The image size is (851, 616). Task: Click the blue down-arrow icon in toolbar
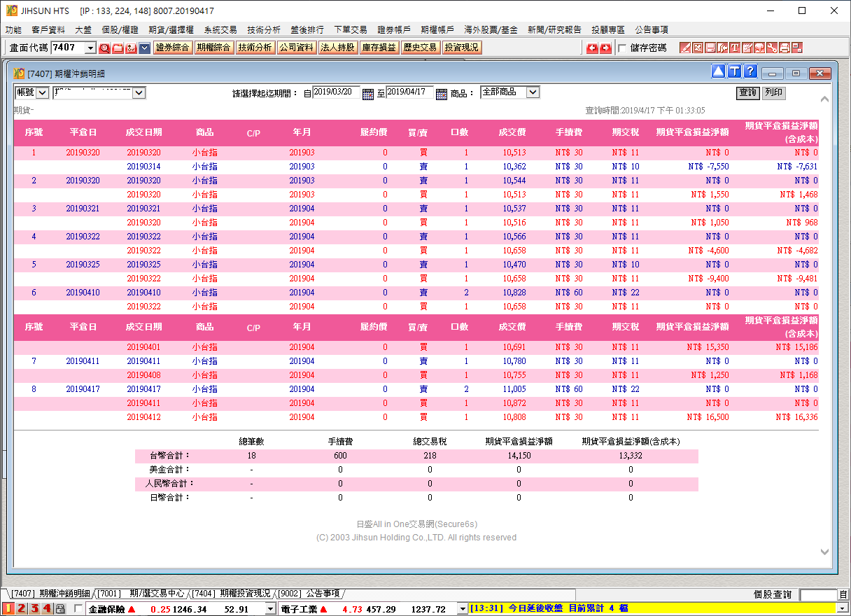tap(145, 48)
